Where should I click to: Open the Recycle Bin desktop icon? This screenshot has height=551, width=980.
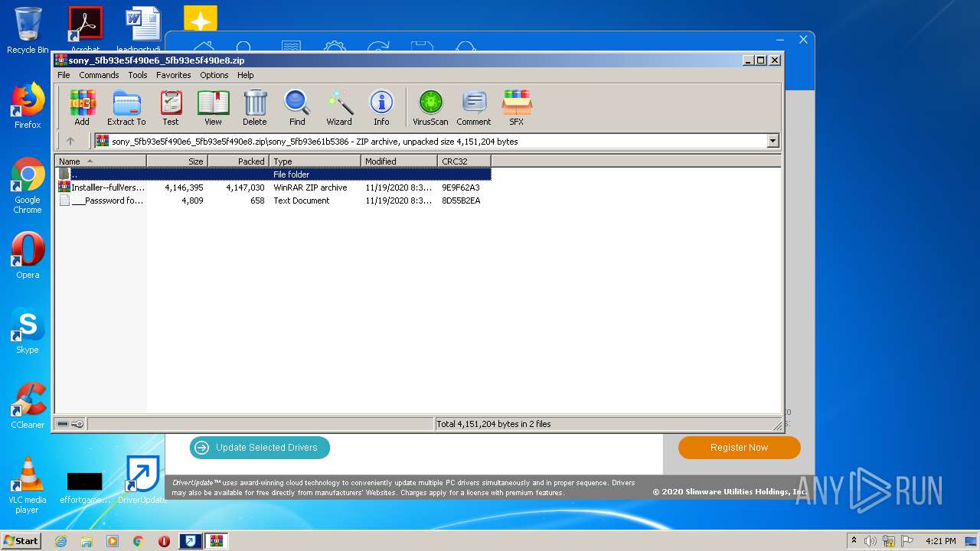[28, 31]
